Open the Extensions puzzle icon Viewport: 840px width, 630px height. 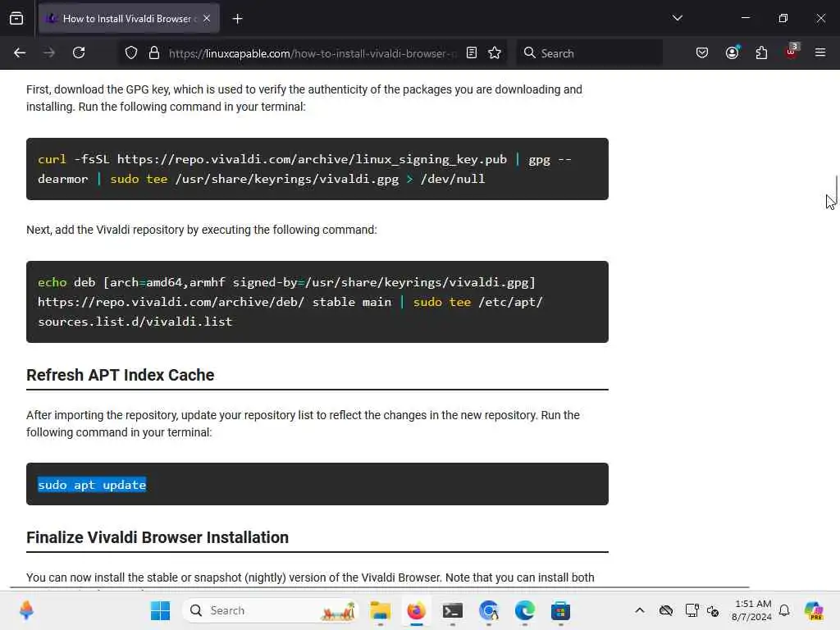[x=761, y=53]
